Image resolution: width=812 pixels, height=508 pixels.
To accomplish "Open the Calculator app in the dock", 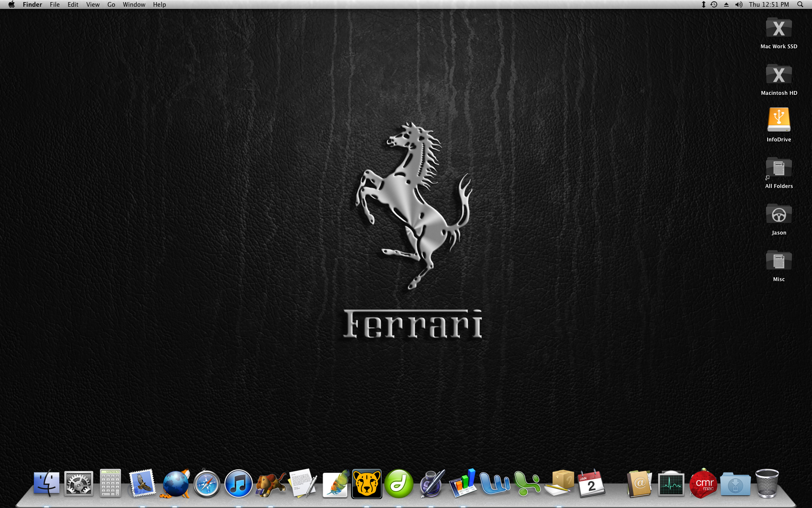I will pos(110,483).
